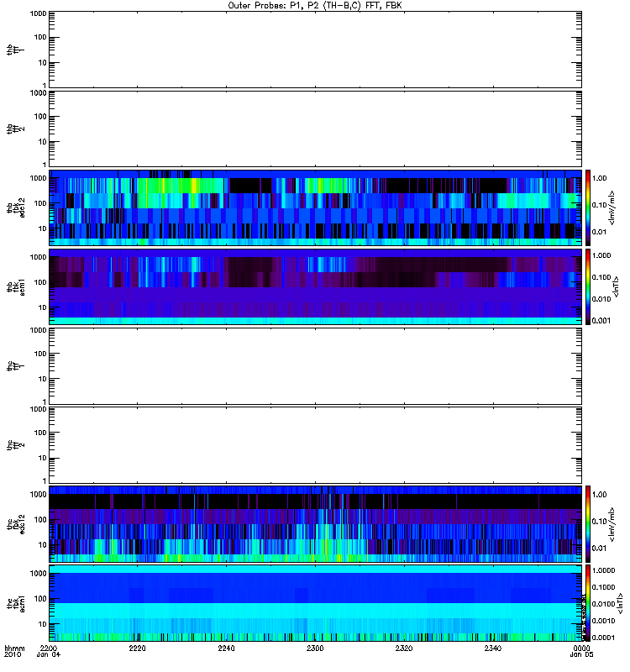Click the '10' y-axis tick of thb fff 2
Screen dimensions: 630x672
(43, 142)
